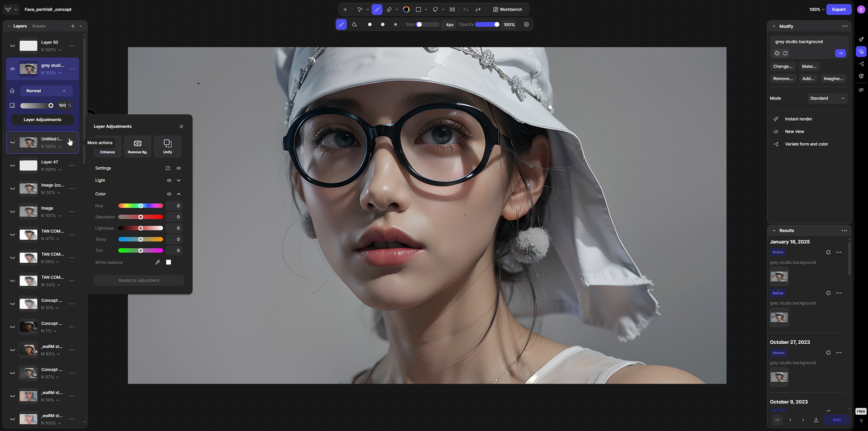Viewport: 868px width, 431px height.
Task: Open the Mode Standard dropdown
Action: point(827,98)
